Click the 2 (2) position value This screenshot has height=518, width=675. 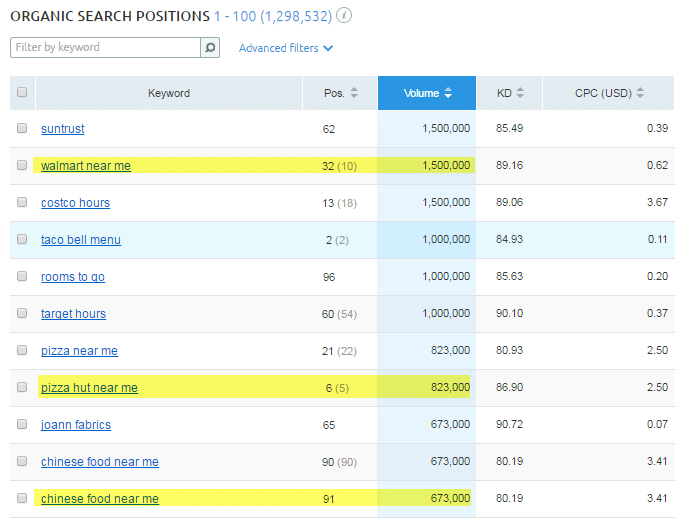(x=337, y=240)
